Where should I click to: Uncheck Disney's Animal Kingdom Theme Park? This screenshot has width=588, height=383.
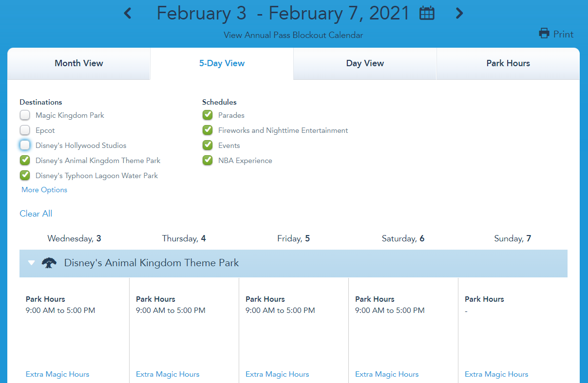click(x=25, y=161)
